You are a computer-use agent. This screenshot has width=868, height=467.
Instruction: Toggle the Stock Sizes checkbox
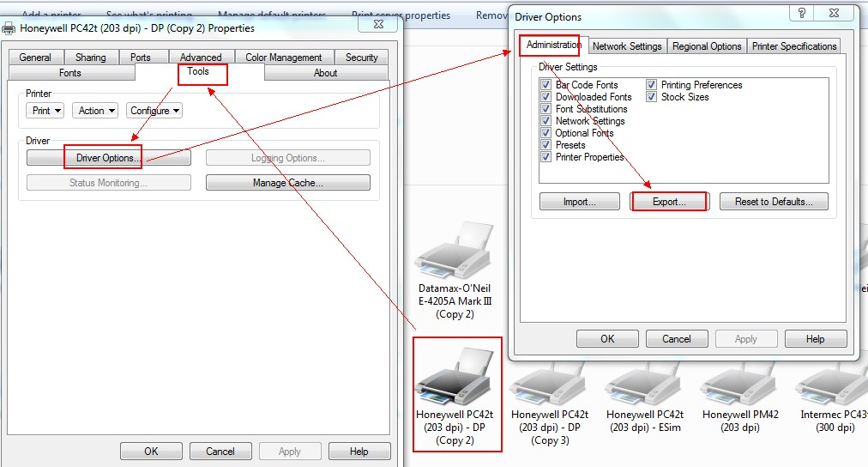[x=652, y=97]
